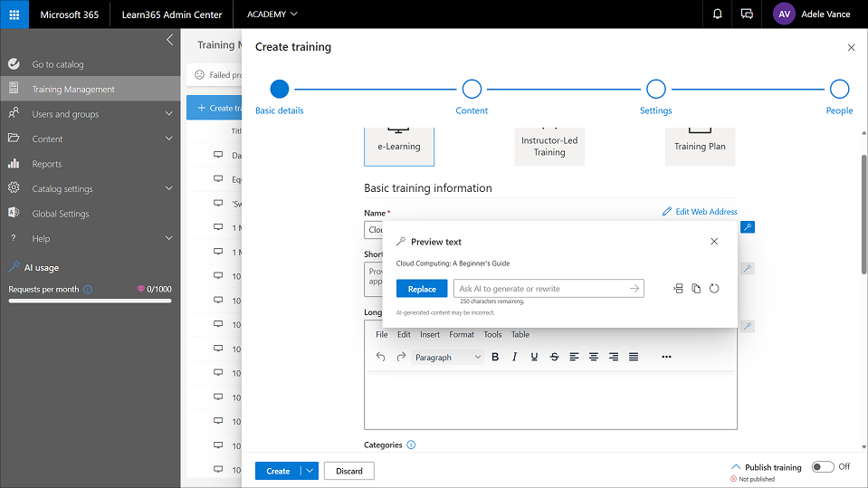Click the AI wand beside Name field

(x=747, y=227)
